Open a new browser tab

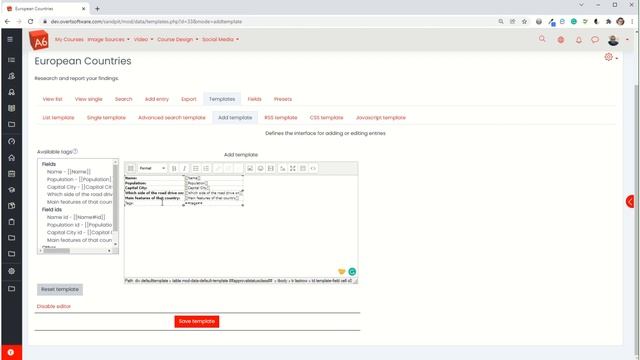click(x=97, y=9)
